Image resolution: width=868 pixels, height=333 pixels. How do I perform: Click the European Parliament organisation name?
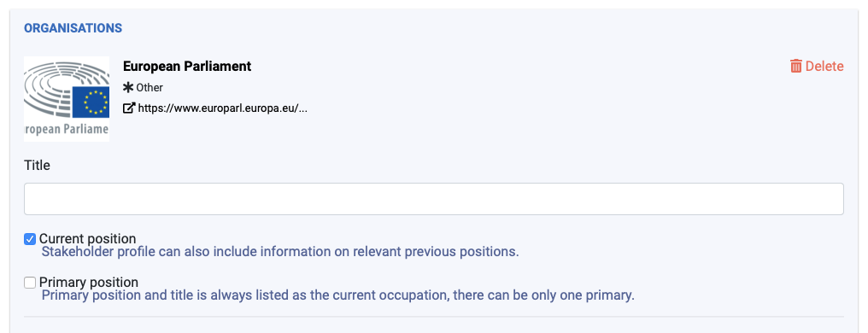[x=187, y=67]
